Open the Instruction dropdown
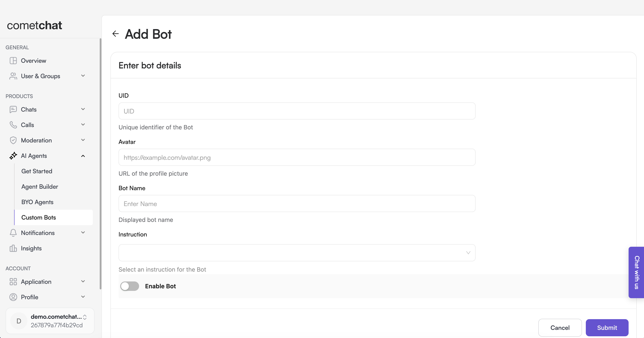This screenshot has height=338, width=644. (297, 253)
